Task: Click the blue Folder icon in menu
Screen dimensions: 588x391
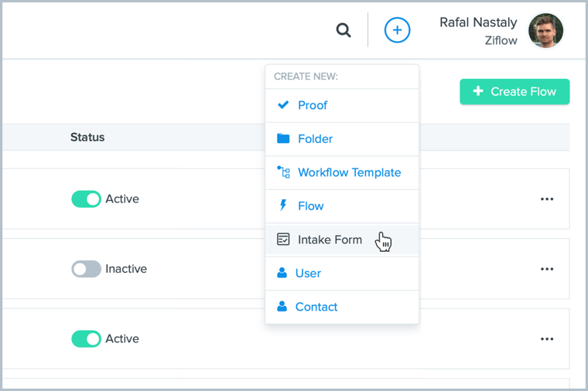Action: 283,139
